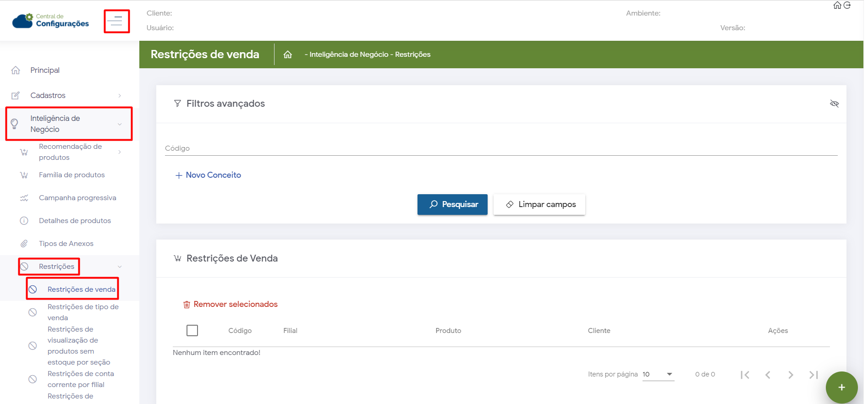Hide the advanced filters panel
This screenshot has height=404, width=868.
click(834, 104)
